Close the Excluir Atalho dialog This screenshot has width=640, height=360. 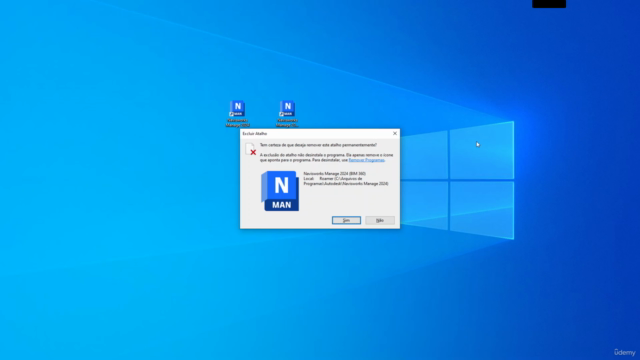point(395,133)
